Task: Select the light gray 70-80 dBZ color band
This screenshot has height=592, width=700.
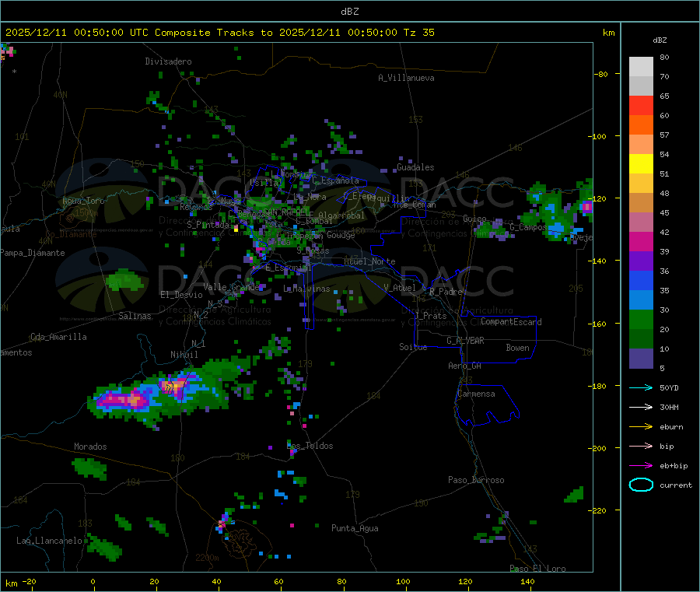Action: pyautogui.click(x=641, y=67)
